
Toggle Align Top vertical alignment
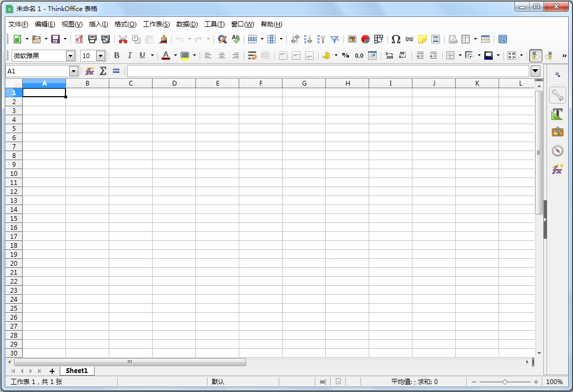tap(283, 55)
